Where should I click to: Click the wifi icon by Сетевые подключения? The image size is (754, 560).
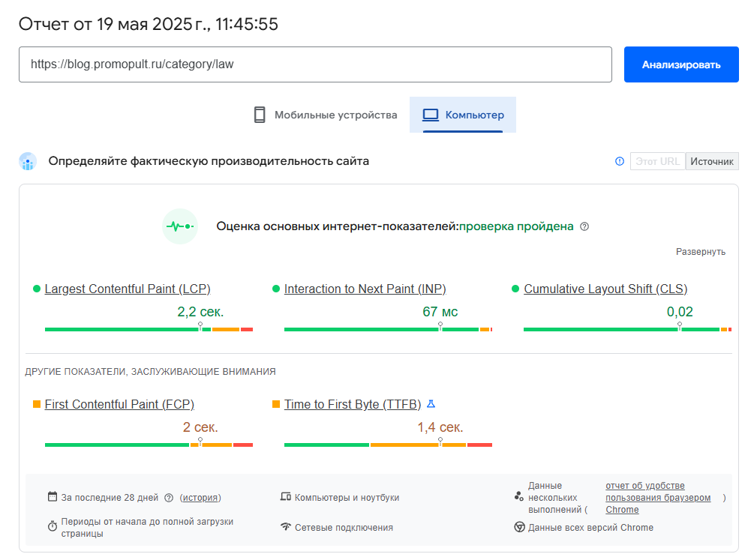[286, 527]
